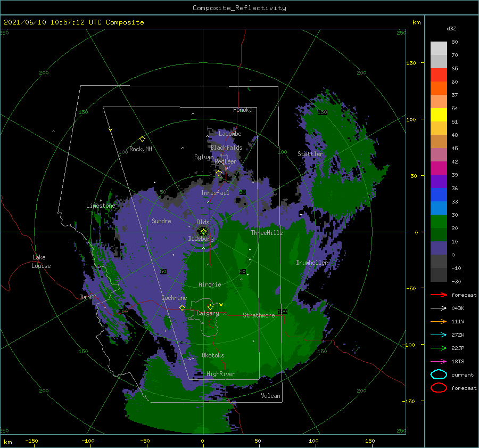Click the asterisk marker above Limestone label
The image size is (479, 448).
[x=101, y=201]
